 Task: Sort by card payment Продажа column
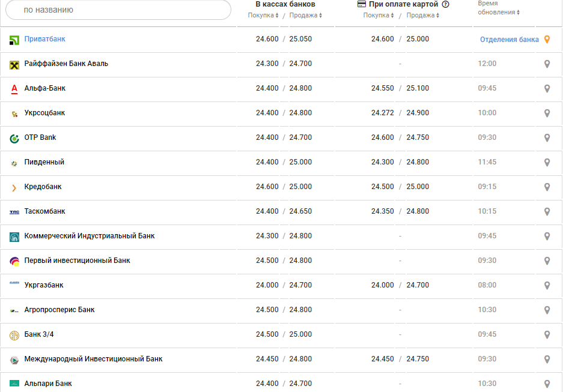tap(422, 16)
